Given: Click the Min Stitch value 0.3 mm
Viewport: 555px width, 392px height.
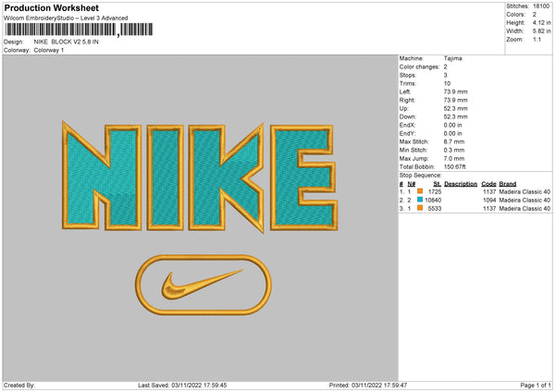Looking at the screenshot, I should coord(454,150).
